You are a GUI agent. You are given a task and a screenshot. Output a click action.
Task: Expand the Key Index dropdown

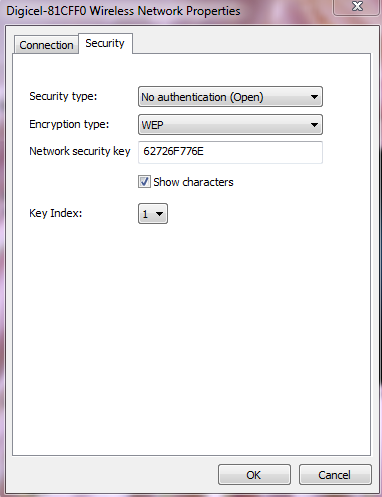point(153,214)
